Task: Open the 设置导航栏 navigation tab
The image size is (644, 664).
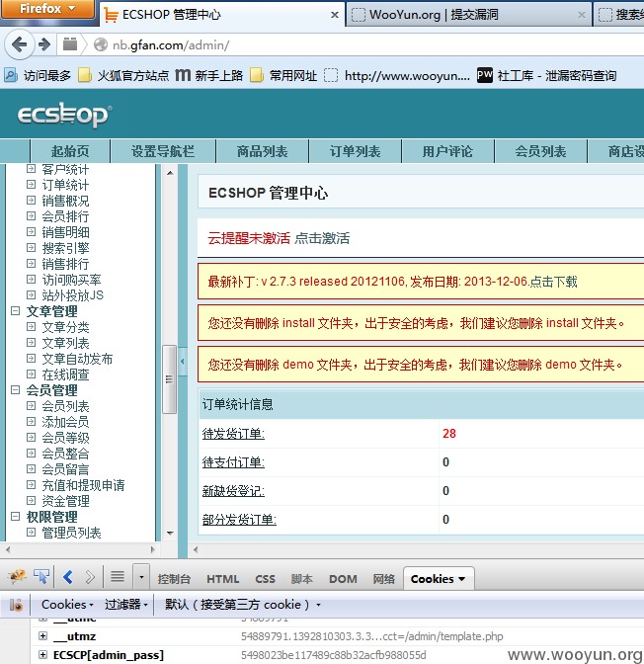Action: click(x=163, y=151)
